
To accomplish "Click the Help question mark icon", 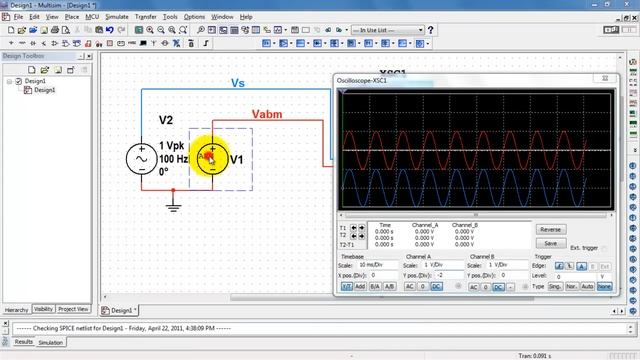I will tap(430, 30).
